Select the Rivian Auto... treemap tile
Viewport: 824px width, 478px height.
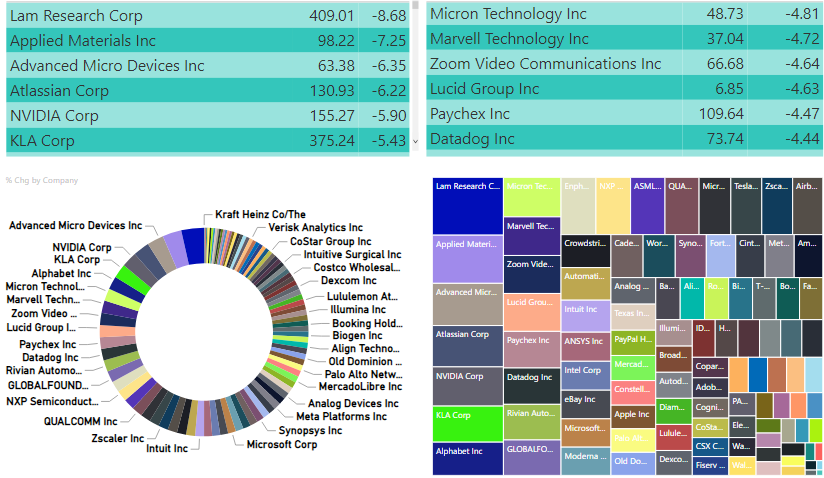click(532, 422)
